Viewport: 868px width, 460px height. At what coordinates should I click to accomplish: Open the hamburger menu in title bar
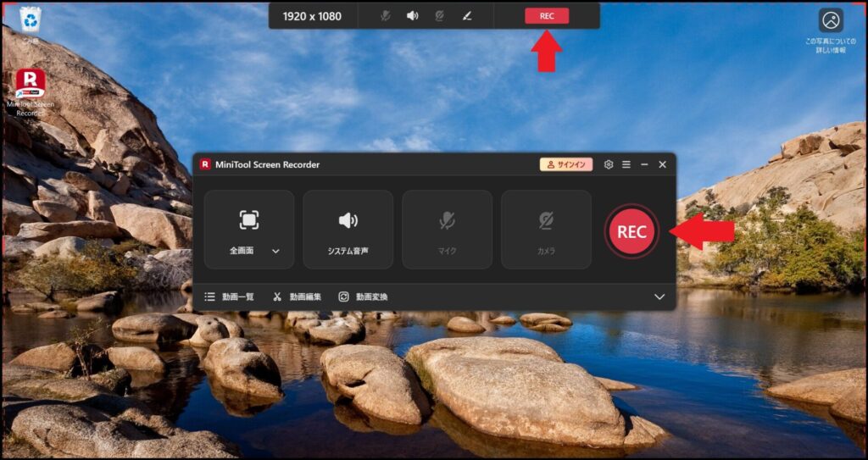tap(626, 164)
